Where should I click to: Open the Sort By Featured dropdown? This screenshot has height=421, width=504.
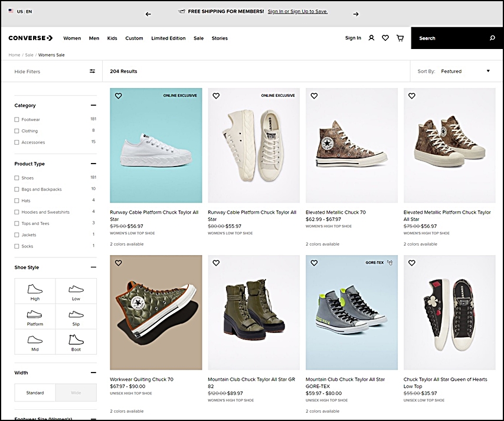(466, 71)
